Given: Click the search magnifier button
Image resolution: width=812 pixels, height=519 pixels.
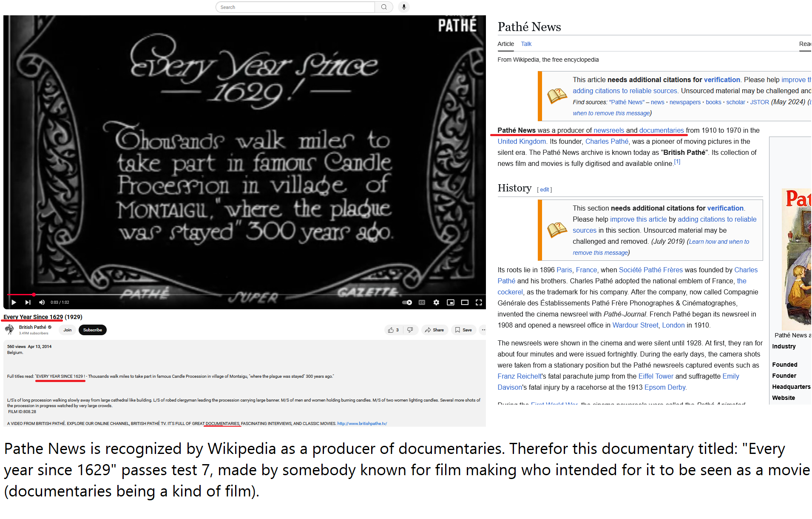Looking at the screenshot, I should coord(384,7).
